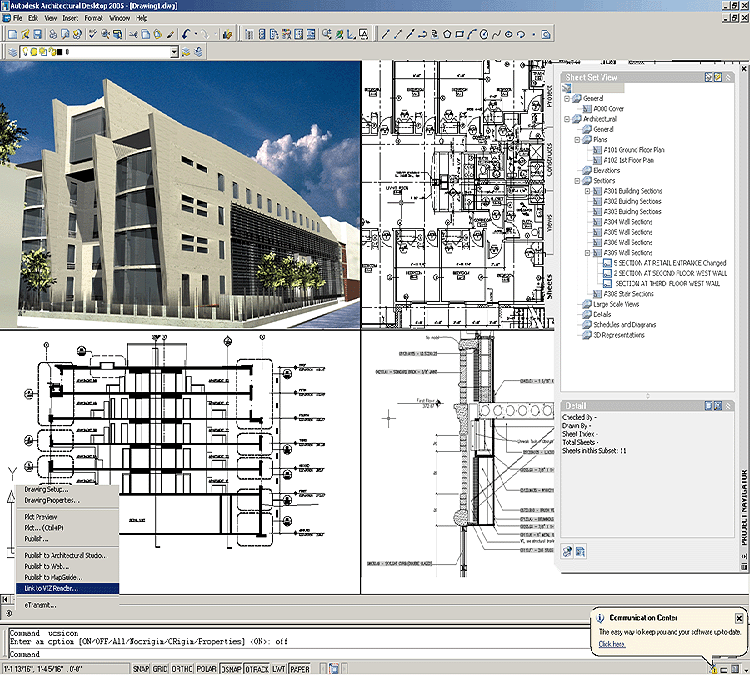The height and width of the screenshot is (675, 750).
Task: Collapse the Plans subset
Action: click(x=577, y=140)
